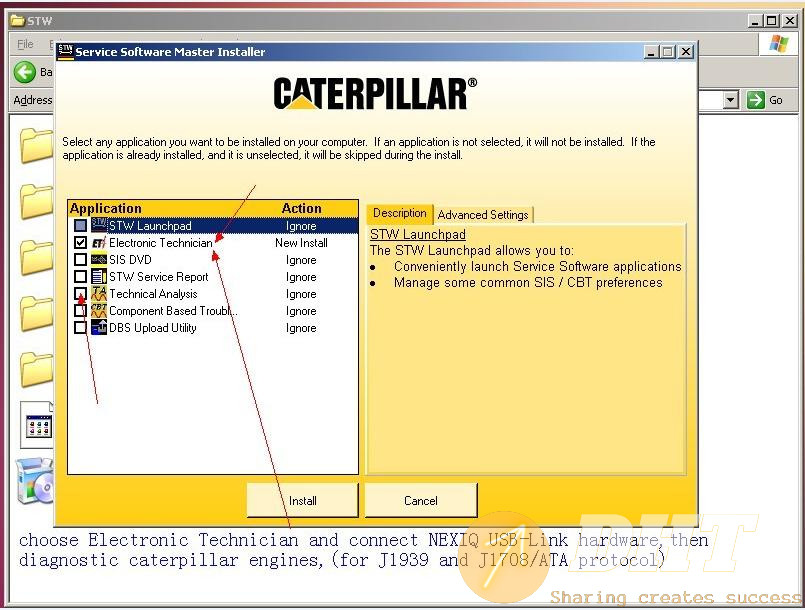Check the Component Based Troubl.. checkbox
Image resolution: width=805 pixels, height=610 pixels.
click(81, 311)
